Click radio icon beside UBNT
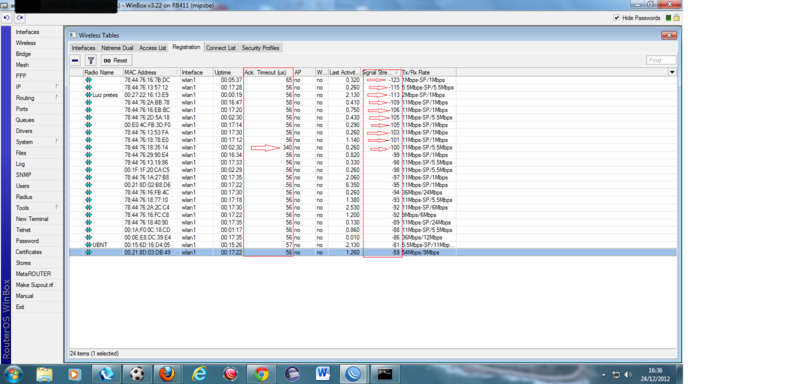Image resolution: width=800 pixels, height=384 pixels. [88, 245]
